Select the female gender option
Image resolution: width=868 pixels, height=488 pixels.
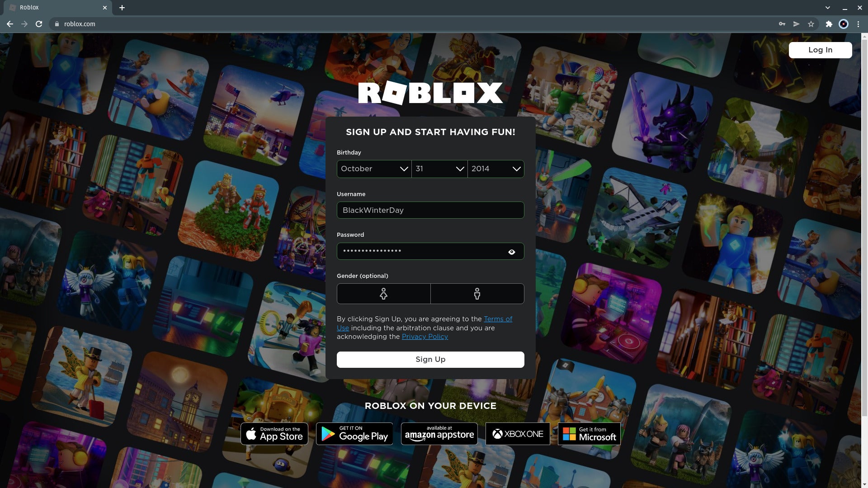[x=383, y=294]
